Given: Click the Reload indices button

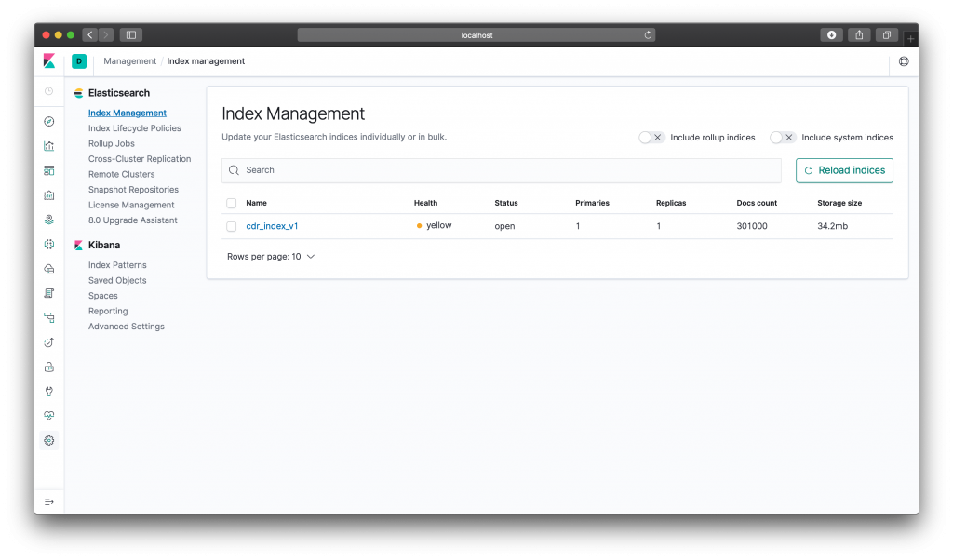Looking at the screenshot, I should pos(844,170).
